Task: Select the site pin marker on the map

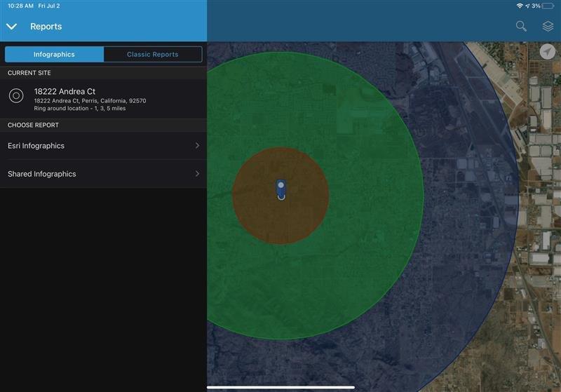Action: tap(281, 189)
